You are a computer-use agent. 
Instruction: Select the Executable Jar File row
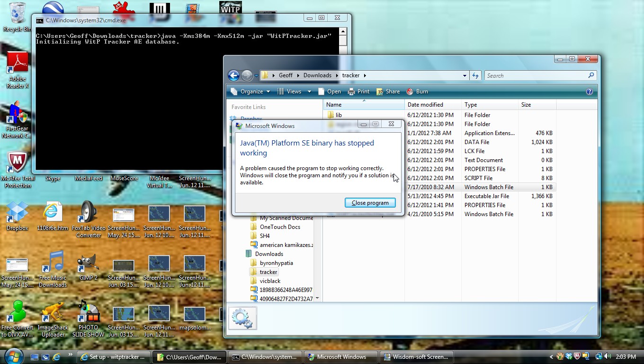486,196
